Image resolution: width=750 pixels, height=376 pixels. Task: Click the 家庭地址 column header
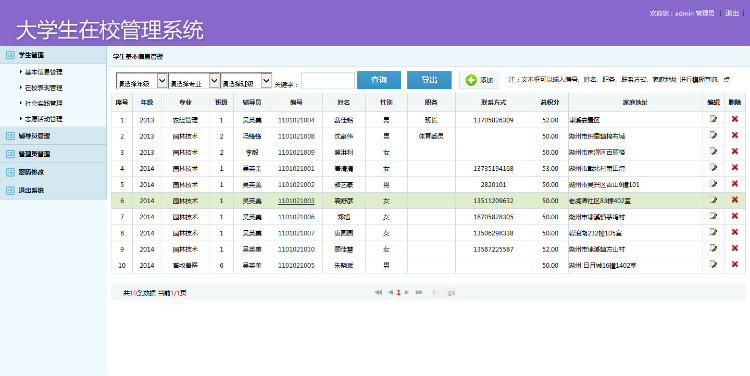coord(635,102)
